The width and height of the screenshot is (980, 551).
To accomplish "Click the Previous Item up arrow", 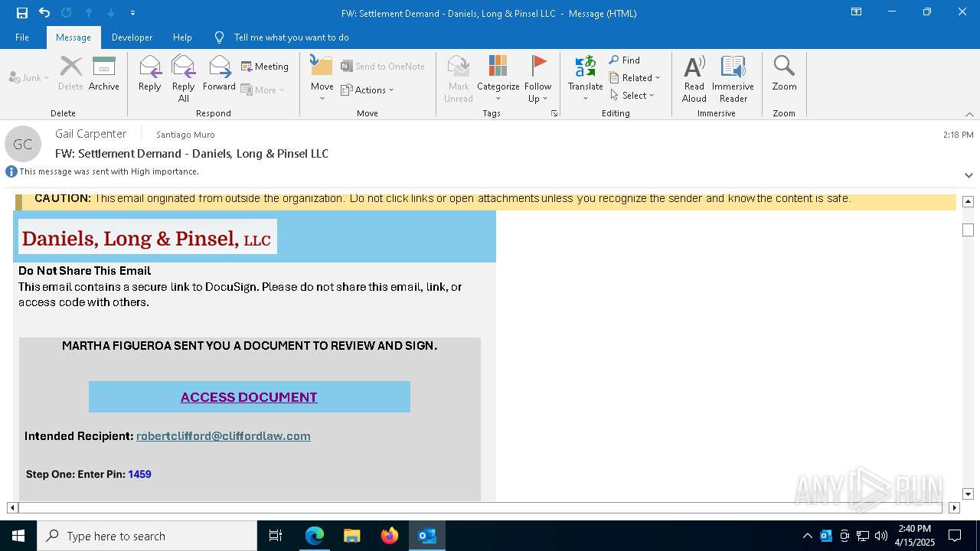I will (x=89, y=13).
